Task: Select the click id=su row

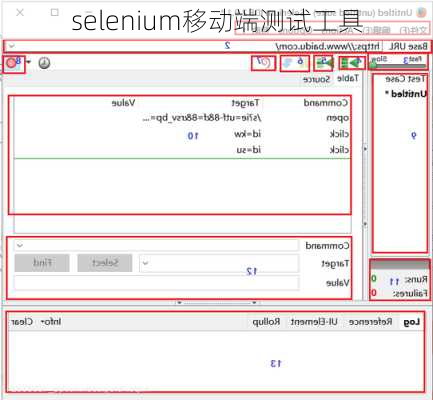Action: coord(182,150)
